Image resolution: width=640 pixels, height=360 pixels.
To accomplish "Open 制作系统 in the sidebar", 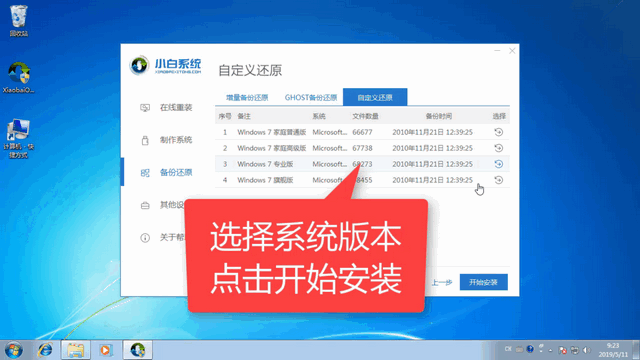I will point(176,140).
